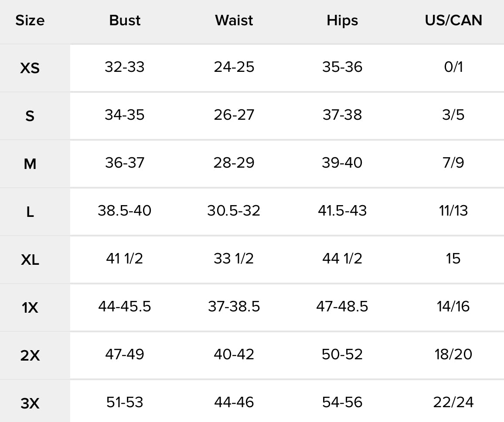Click the 47-49 bust measurement cell

click(125, 354)
